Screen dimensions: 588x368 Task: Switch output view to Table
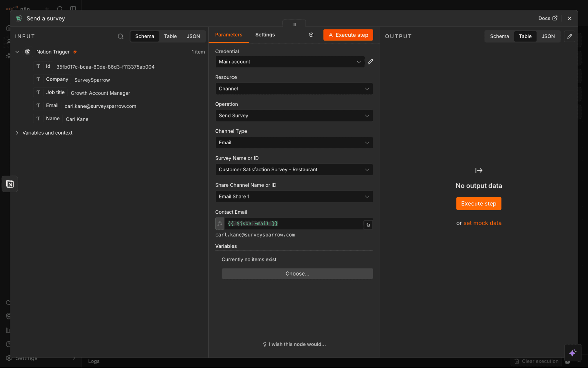[x=525, y=36]
